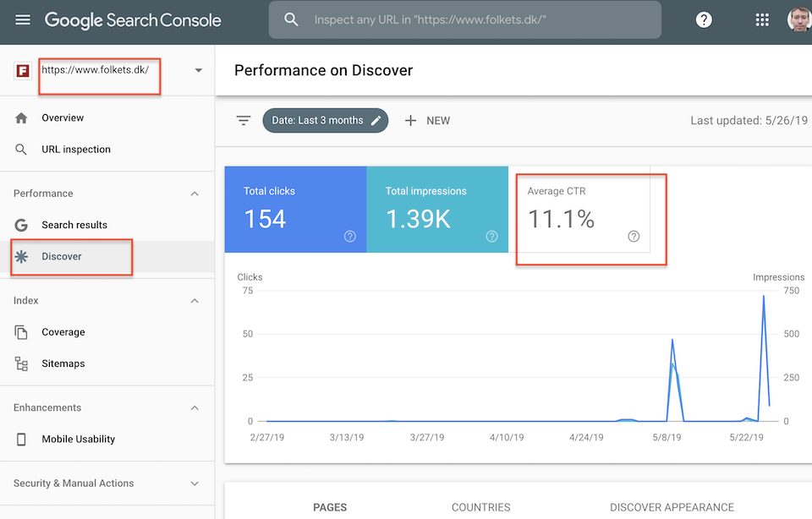
Task: Click the Google Search Console logo
Action: coord(133,20)
